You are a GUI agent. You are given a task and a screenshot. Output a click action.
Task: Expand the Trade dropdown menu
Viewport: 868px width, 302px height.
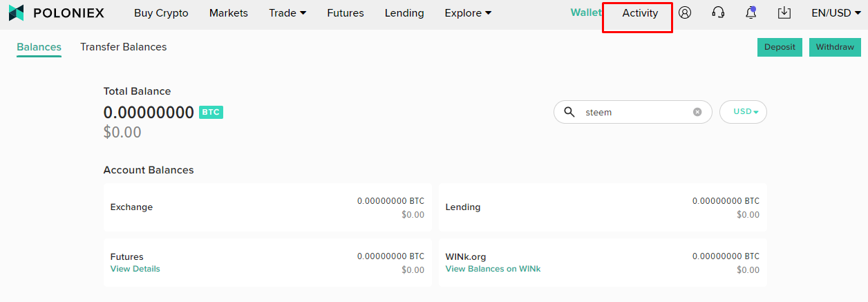coord(287,13)
